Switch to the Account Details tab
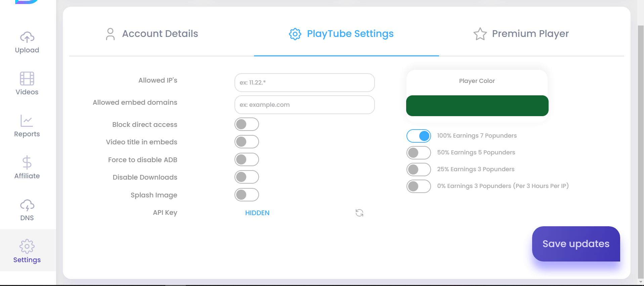Screen dimensions: 644x286 (x=152, y=34)
